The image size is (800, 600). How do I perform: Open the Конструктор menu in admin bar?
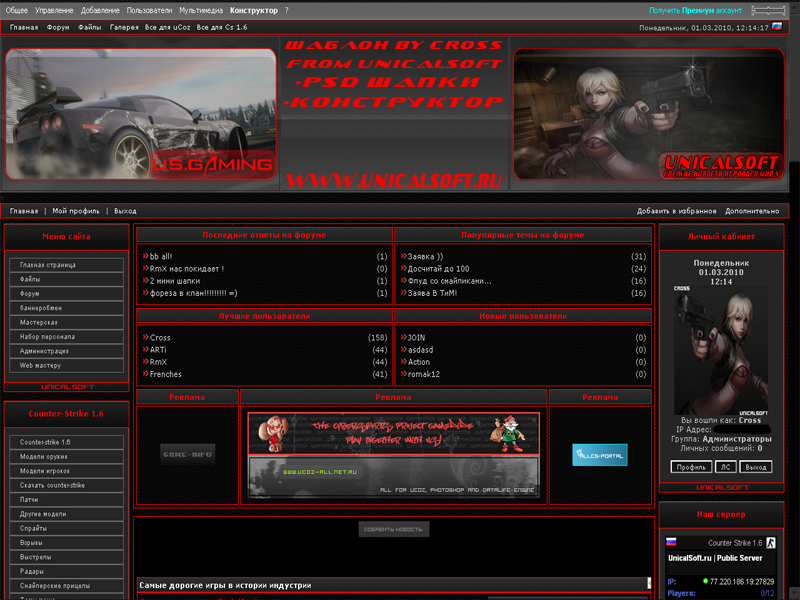coord(253,10)
